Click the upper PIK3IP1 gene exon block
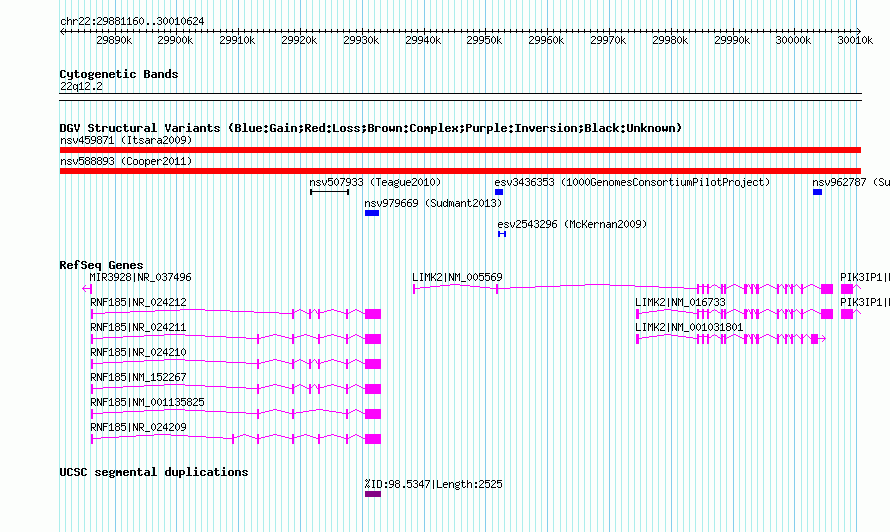This screenshot has height=532, width=890. point(847,289)
